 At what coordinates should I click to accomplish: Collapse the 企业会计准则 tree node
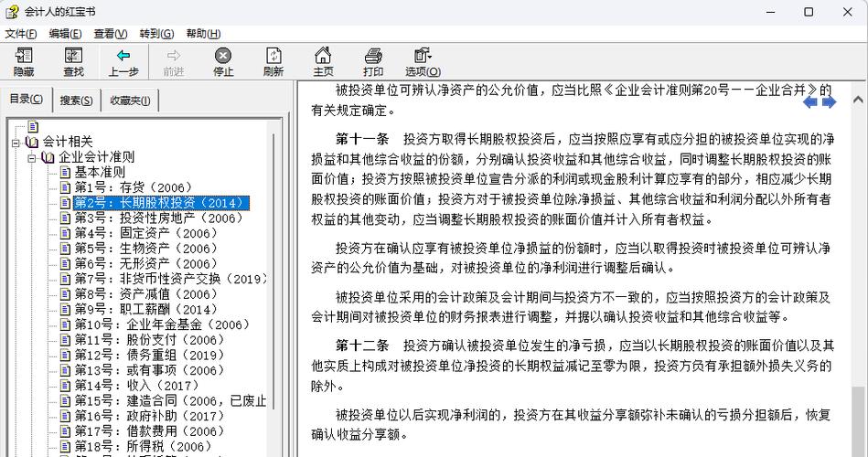click(x=31, y=158)
